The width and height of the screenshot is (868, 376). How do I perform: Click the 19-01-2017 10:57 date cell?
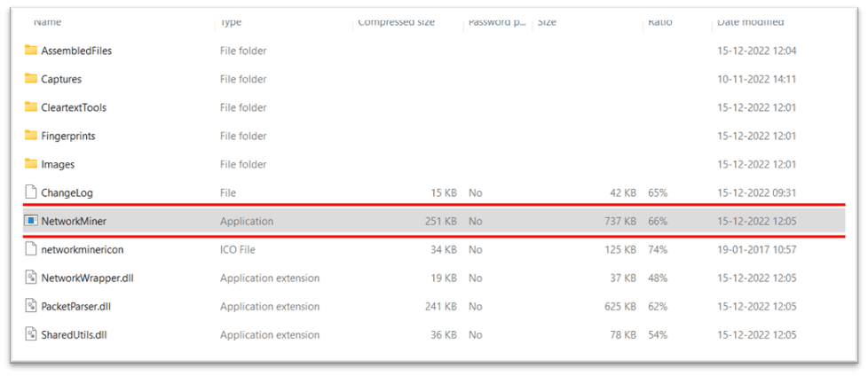[x=757, y=250]
